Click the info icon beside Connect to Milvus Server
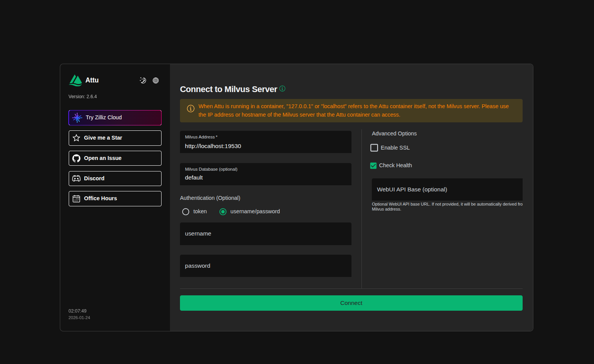The height and width of the screenshot is (364, 594). tap(282, 89)
